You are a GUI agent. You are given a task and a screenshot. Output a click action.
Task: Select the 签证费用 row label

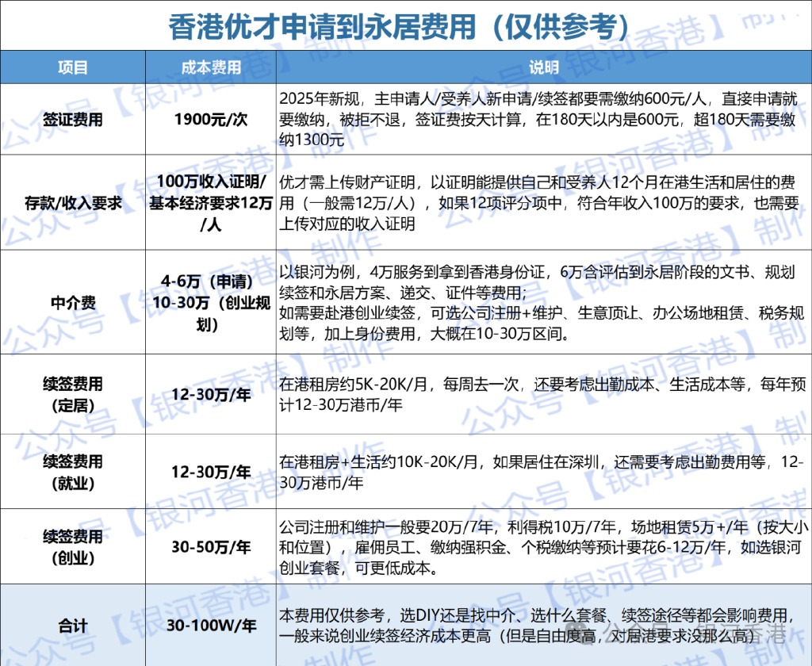[x=73, y=121]
